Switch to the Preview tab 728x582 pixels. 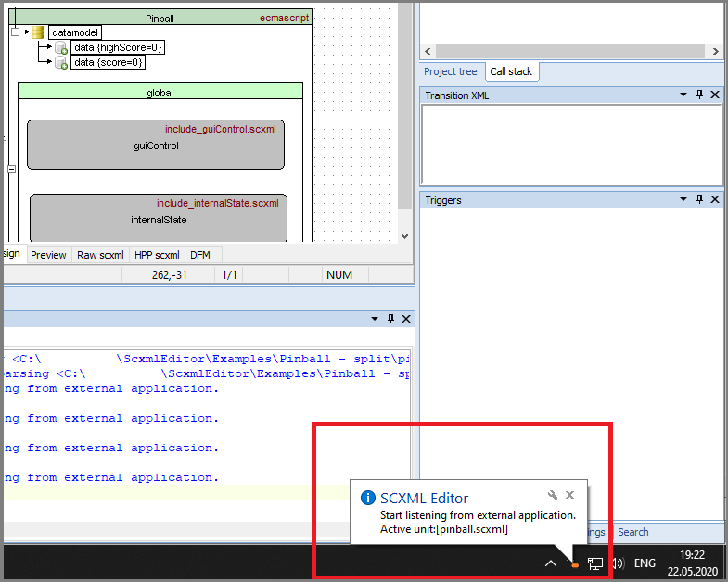(48, 255)
